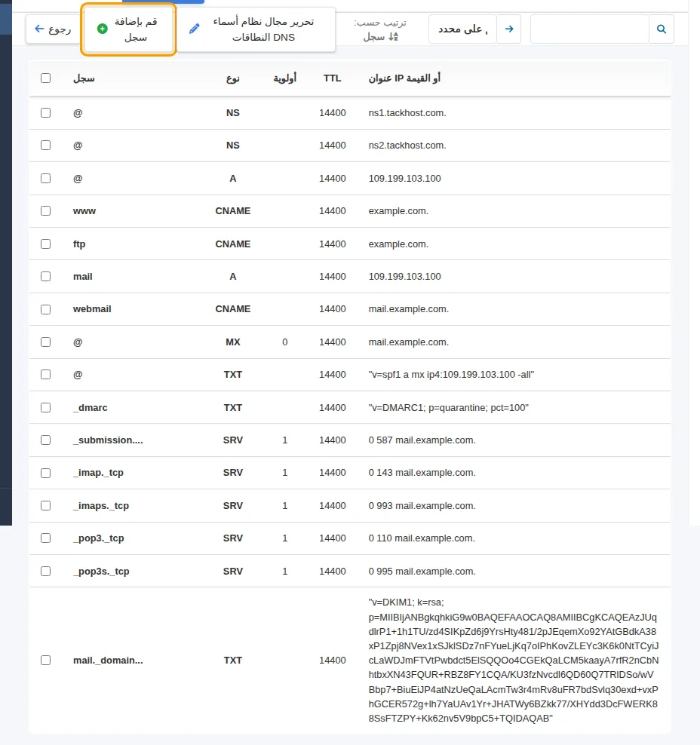
Task: Click the 0 993 mail.example.com. value
Action: [422, 505]
